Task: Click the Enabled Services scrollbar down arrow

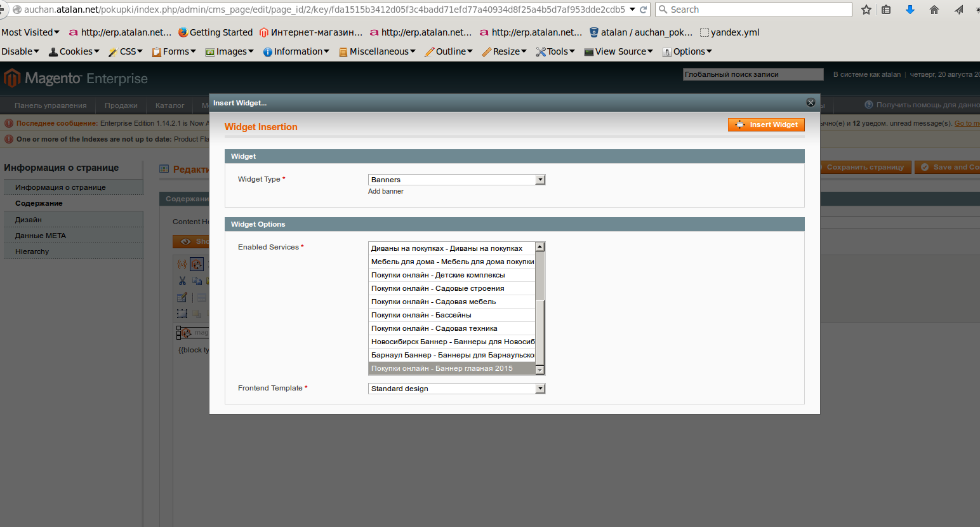Action: 540,370
